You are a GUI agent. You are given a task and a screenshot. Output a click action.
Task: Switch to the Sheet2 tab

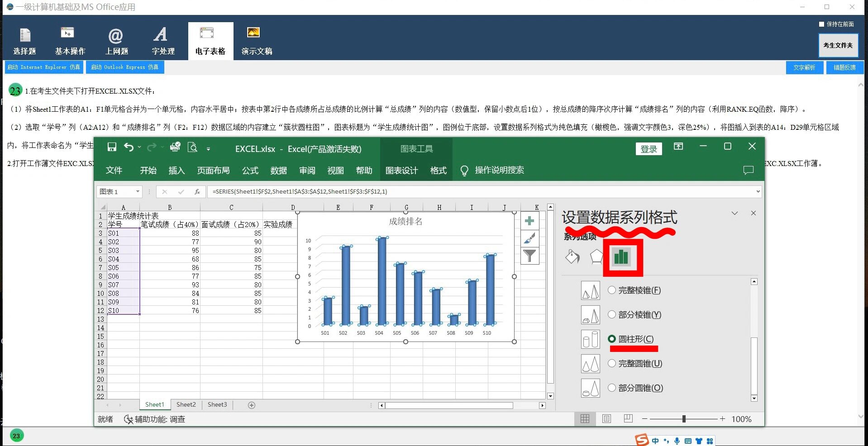[x=186, y=404]
